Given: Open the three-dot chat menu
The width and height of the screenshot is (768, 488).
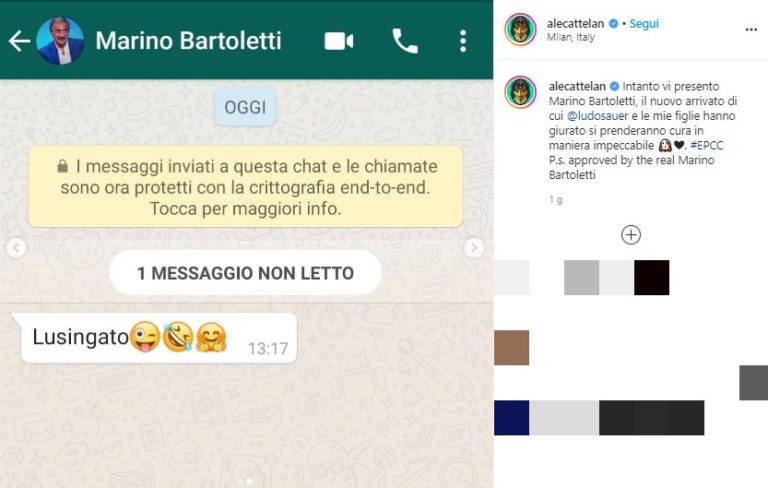Looking at the screenshot, I should pos(463,41).
